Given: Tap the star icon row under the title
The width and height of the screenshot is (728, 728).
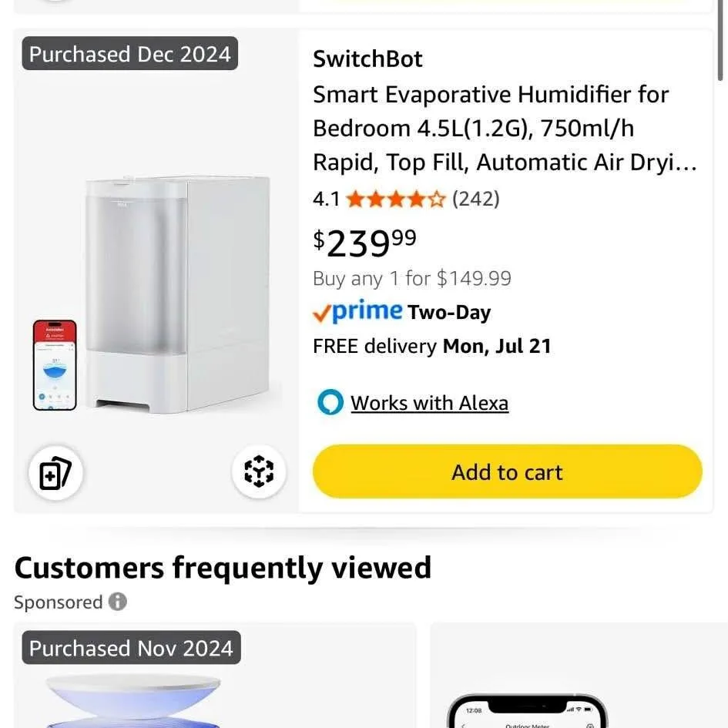Looking at the screenshot, I should click(x=395, y=199).
